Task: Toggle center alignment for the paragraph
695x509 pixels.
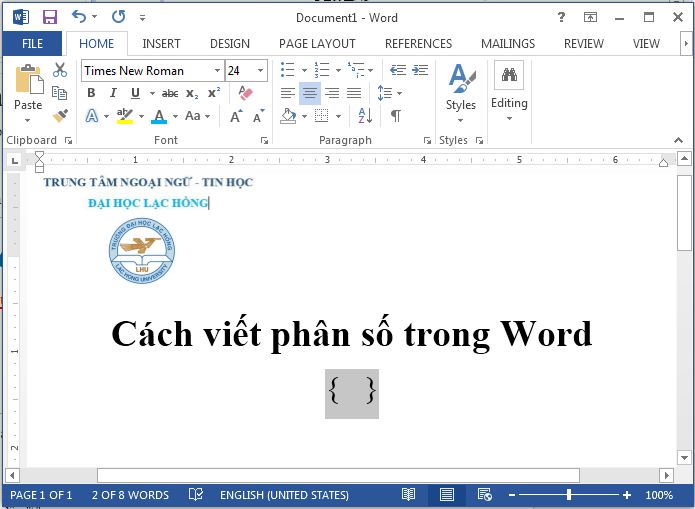Action: tap(310, 93)
